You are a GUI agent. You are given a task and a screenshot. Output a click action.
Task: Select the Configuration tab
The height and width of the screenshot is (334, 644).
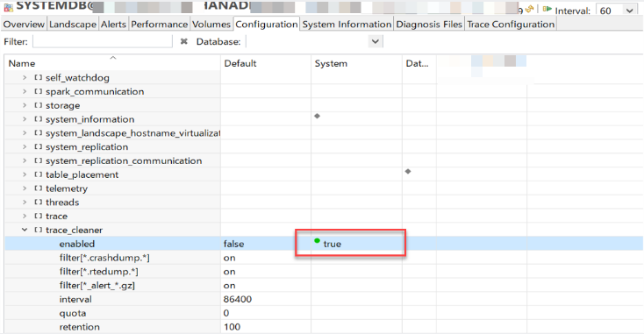tap(267, 25)
